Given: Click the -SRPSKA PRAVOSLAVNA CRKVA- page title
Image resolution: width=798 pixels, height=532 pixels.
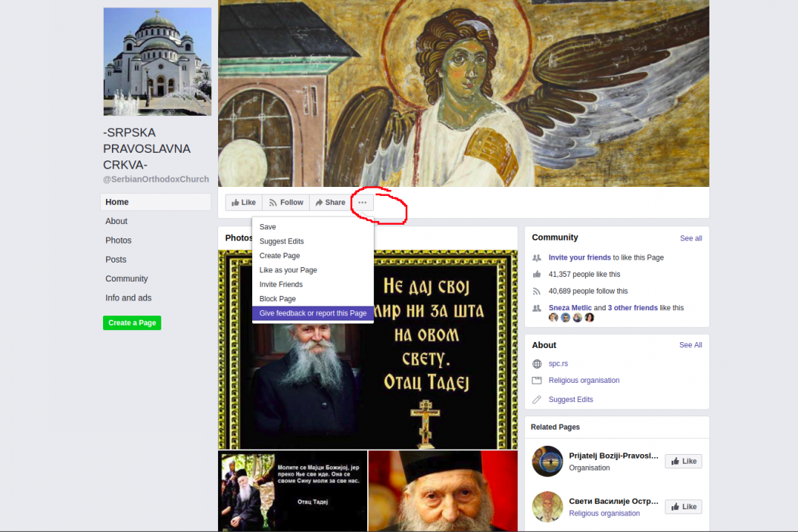Looking at the screenshot, I should click(147, 148).
